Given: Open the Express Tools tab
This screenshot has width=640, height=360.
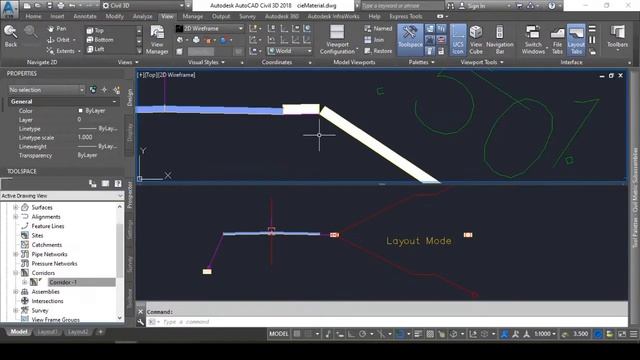Looking at the screenshot, I should [x=405, y=17].
